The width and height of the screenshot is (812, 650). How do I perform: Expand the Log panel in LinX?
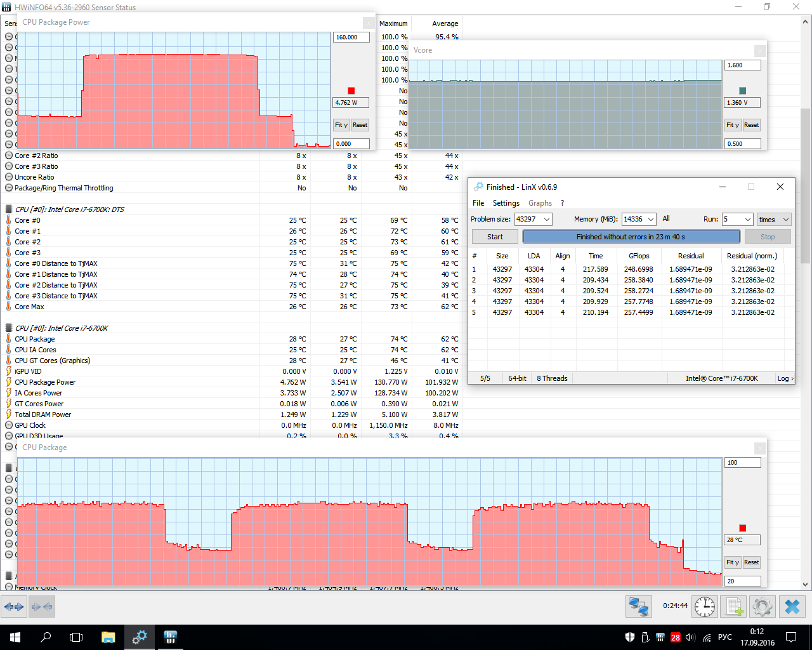tap(785, 378)
